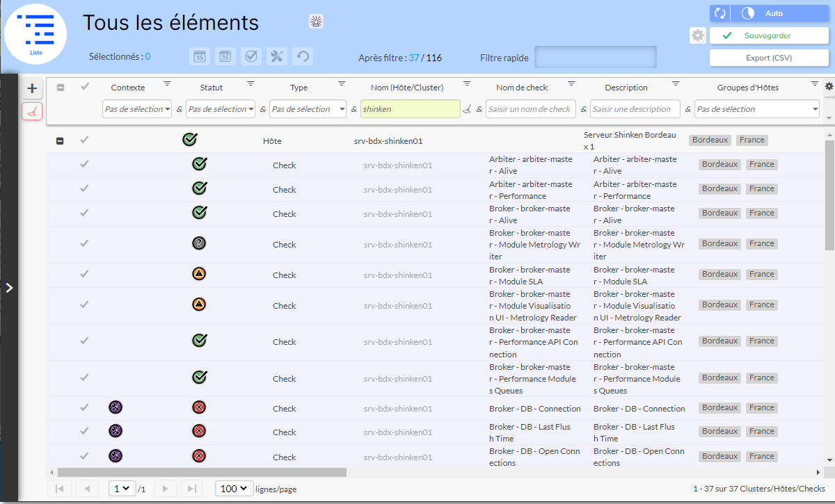835x504 pixels.
Task: Open the Statut filter dropdown
Action: click(221, 109)
